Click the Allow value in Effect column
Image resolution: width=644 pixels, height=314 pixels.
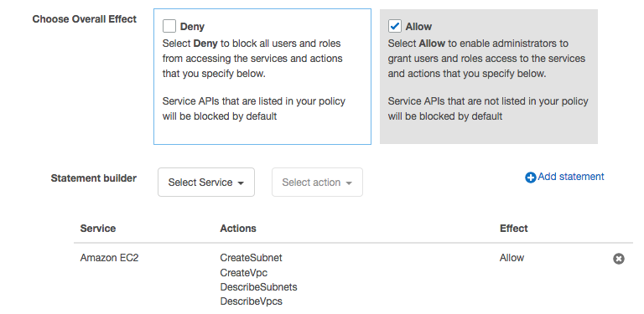coord(512,258)
